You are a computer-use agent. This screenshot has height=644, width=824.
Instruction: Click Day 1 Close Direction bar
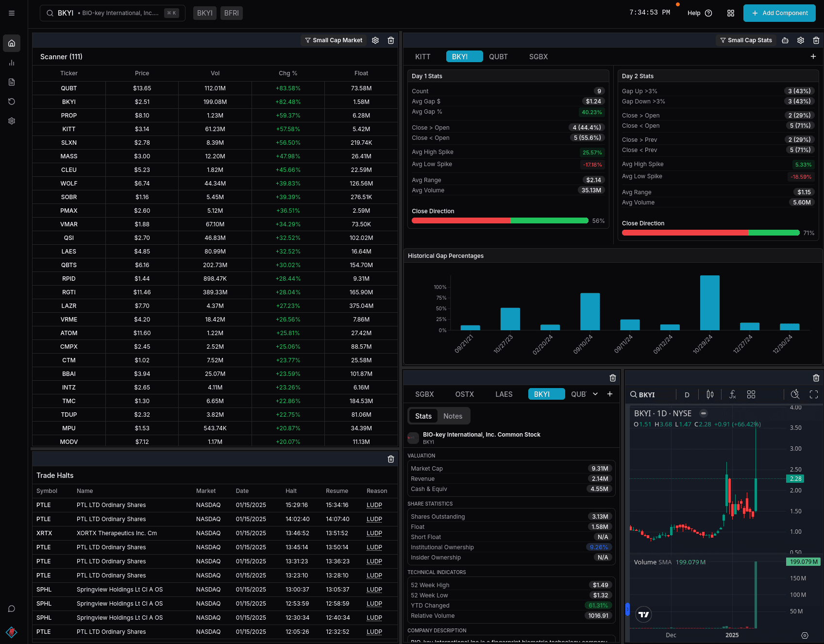coord(500,220)
